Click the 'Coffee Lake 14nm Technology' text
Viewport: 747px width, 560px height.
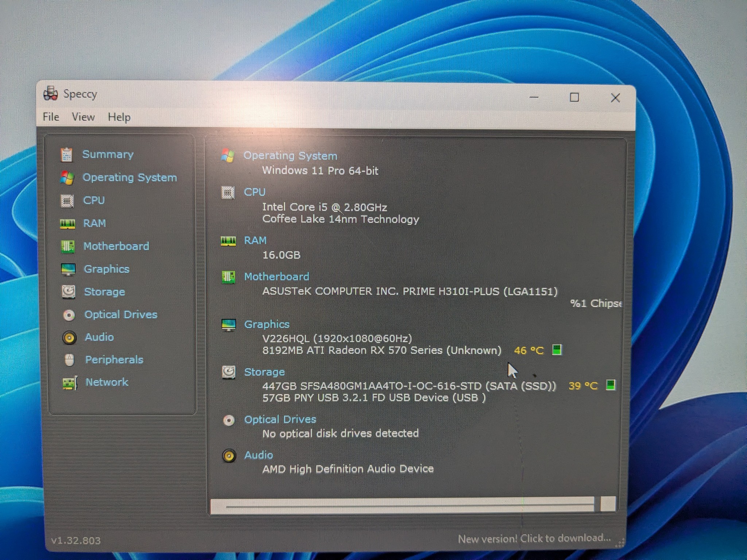[x=341, y=219]
